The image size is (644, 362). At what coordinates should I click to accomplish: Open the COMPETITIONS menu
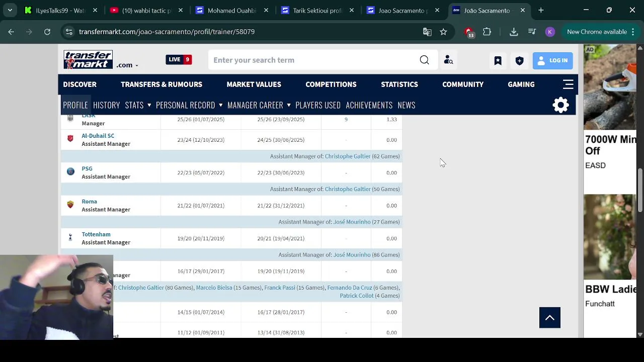click(331, 84)
